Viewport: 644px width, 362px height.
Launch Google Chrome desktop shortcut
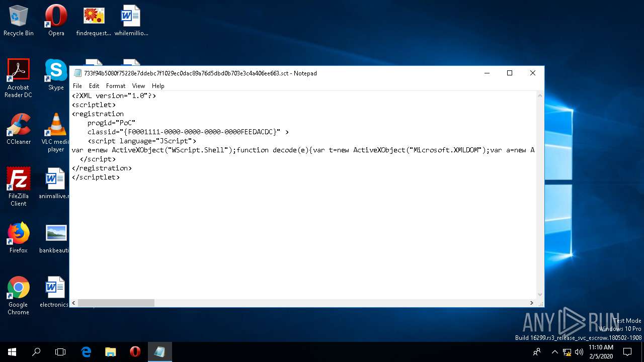[x=19, y=296]
